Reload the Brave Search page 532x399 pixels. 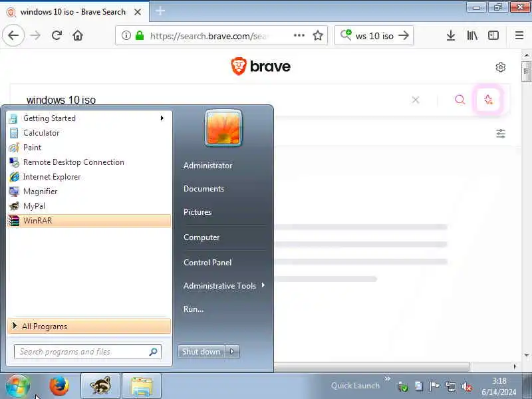click(x=57, y=35)
